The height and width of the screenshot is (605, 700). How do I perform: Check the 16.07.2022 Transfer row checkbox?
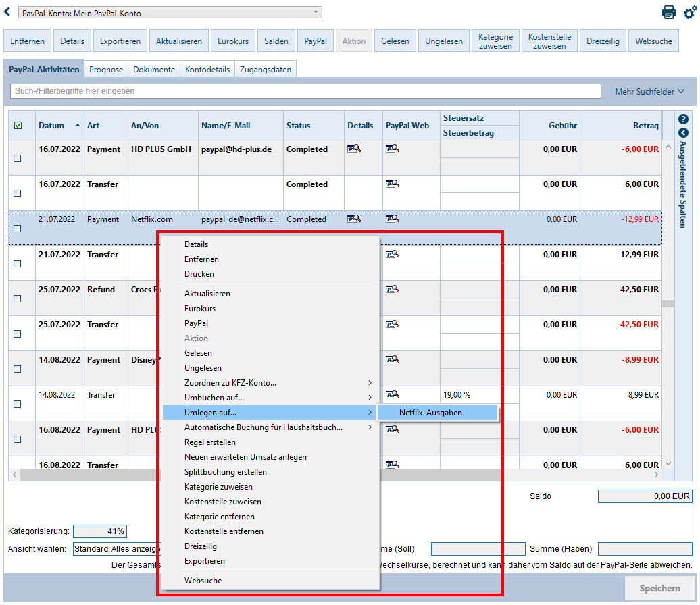18,194
